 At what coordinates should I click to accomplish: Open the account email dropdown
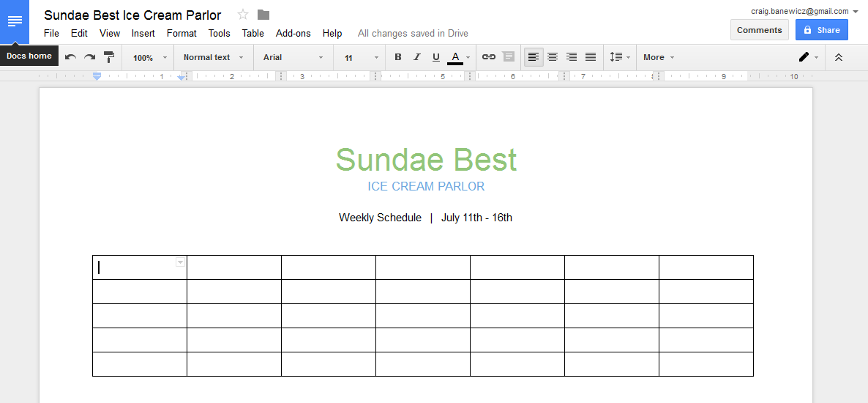(x=804, y=11)
